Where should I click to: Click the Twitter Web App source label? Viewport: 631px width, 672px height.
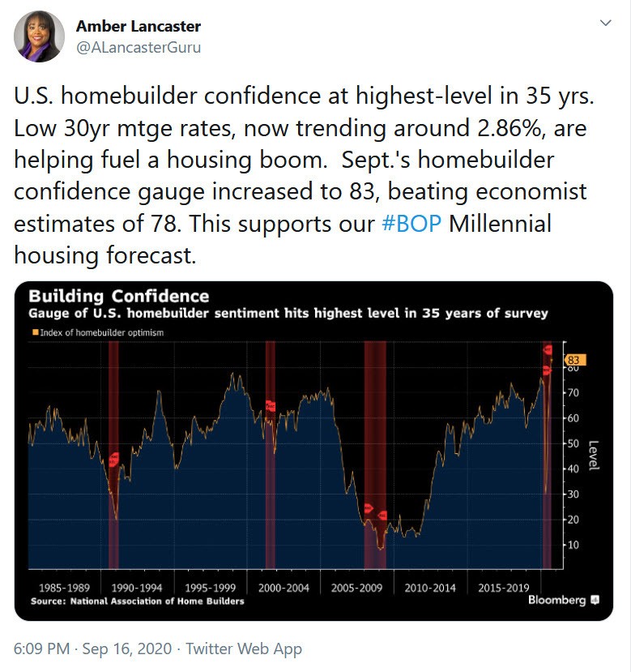(244, 648)
